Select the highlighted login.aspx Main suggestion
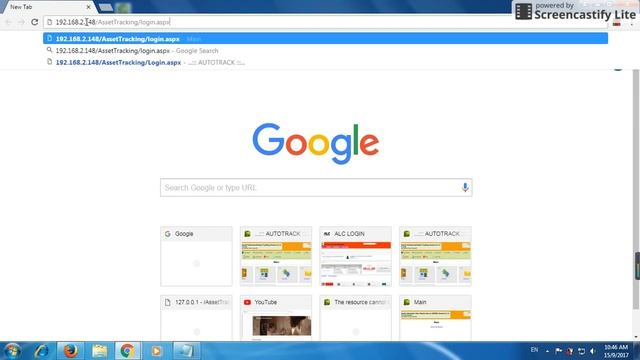 click(325, 39)
